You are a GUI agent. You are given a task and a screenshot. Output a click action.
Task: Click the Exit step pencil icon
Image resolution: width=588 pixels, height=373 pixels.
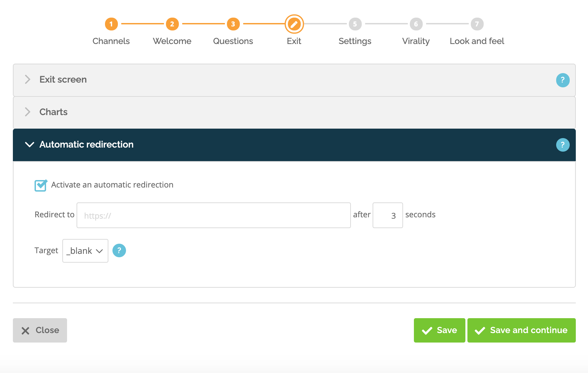(x=294, y=24)
